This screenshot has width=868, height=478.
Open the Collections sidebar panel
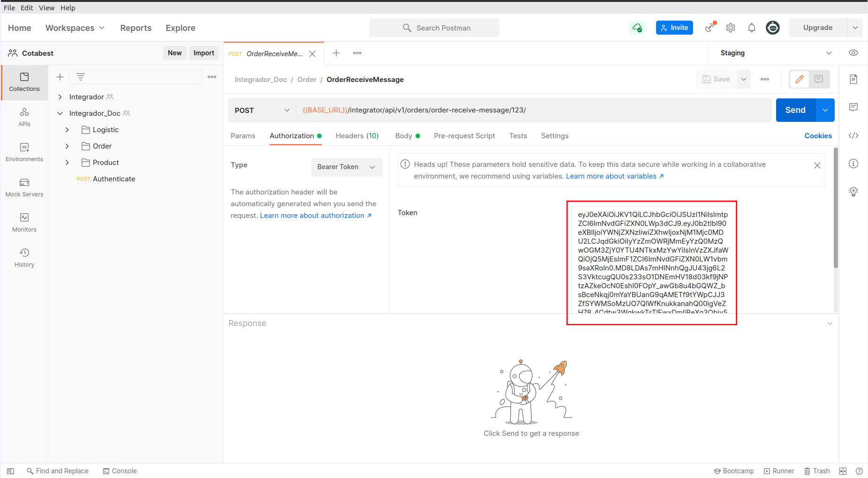click(24, 82)
